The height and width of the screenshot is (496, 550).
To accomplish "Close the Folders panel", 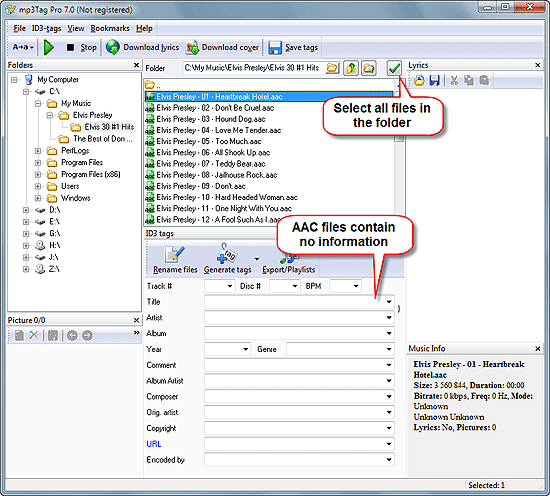I will pos(136,65).
